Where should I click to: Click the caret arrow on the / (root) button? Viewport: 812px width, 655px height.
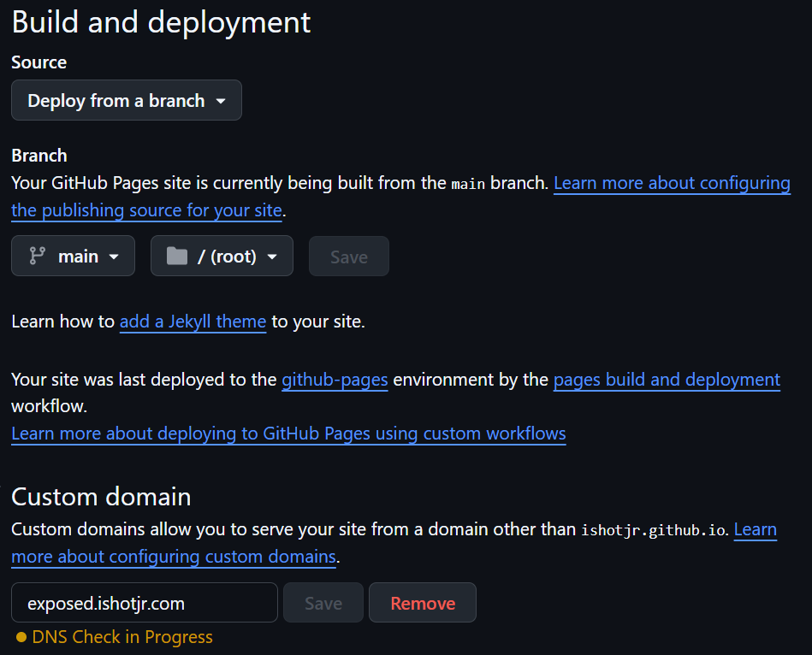(272, 257)
